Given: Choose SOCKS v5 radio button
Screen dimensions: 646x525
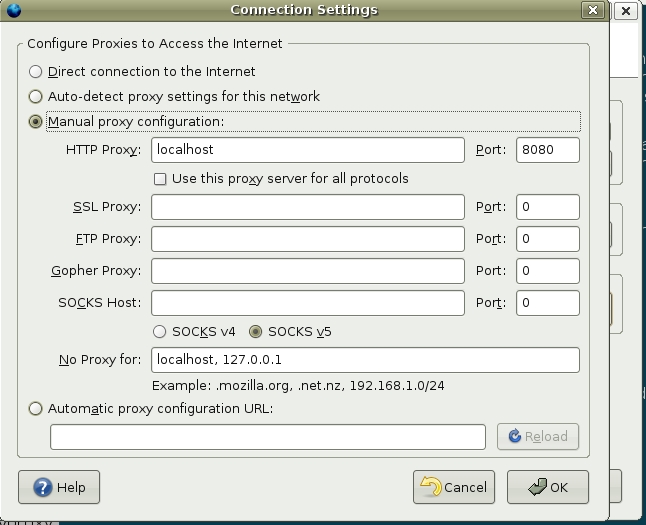Looking at the screenshot, I should click(255, 332).
